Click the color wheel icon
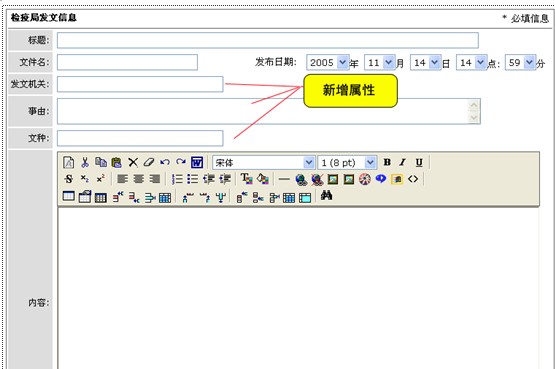Image resolution: width=555 pixels, height=369 pixels. tap(365, 179)
